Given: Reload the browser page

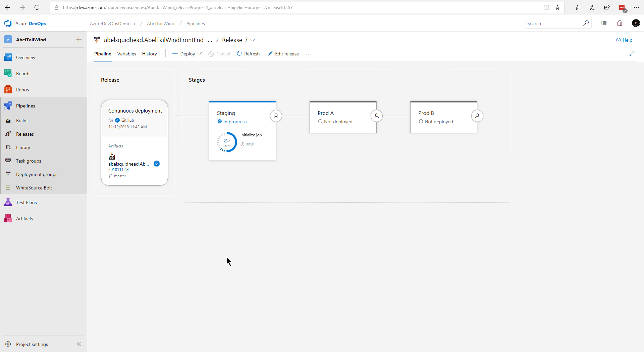Looking at the screenshot, I should click(37, 7).
